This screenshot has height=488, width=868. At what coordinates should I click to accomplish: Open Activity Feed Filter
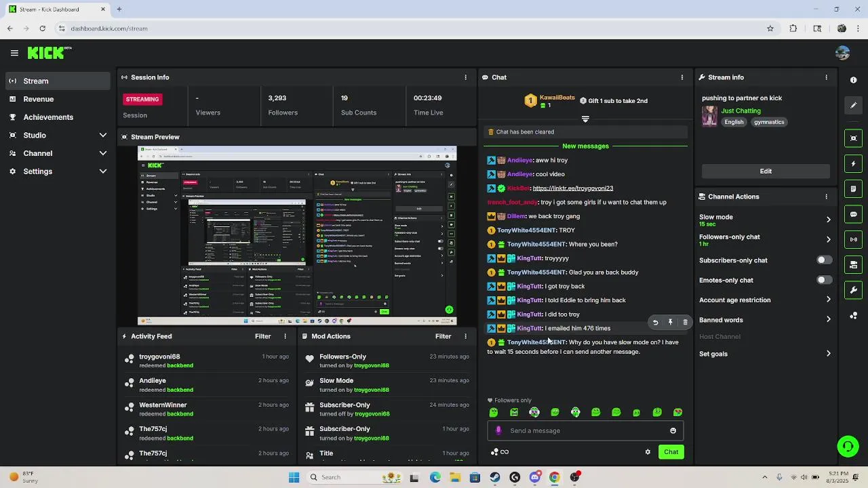tap(262, 336)
